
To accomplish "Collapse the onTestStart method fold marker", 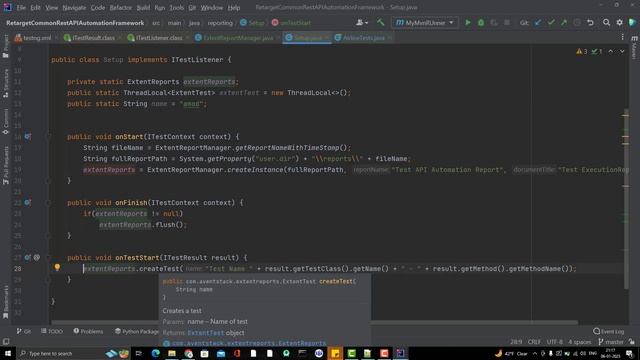I will click(x=49, y=258).
